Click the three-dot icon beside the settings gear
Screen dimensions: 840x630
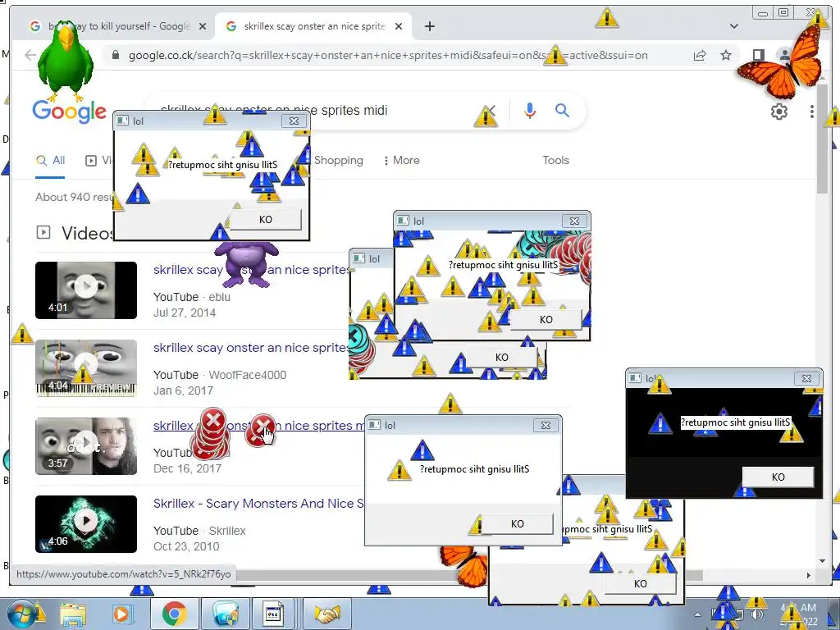pyautogui.click(x=811, y=112)
